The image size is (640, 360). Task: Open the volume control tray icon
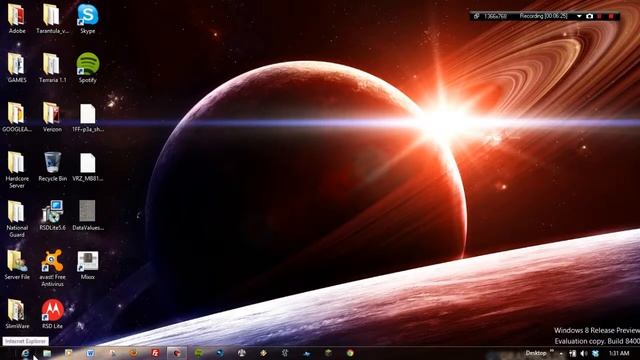584,353
